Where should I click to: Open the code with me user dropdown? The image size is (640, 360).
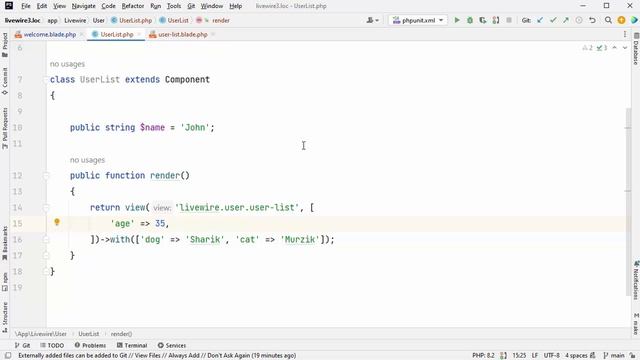pyautogui.click(x=373, y=20)
